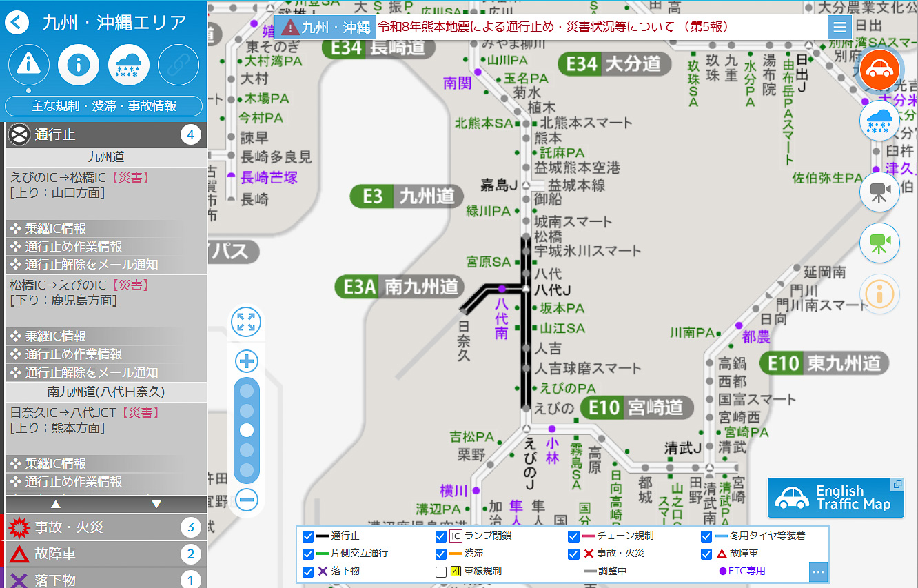Fit map with the expand arrows icon
This screenshot has height=588, width=918.
click(246, 323)
